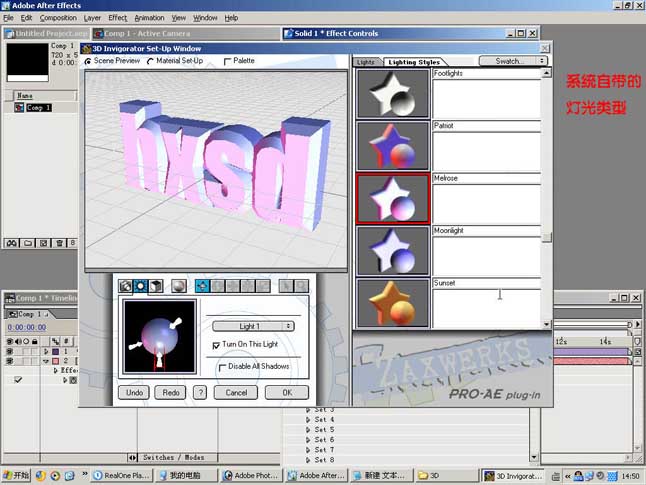Viewport: 646px width, 485px height.
Task: Click the audio speaker column icon in timeline
Action: (18, 341)
